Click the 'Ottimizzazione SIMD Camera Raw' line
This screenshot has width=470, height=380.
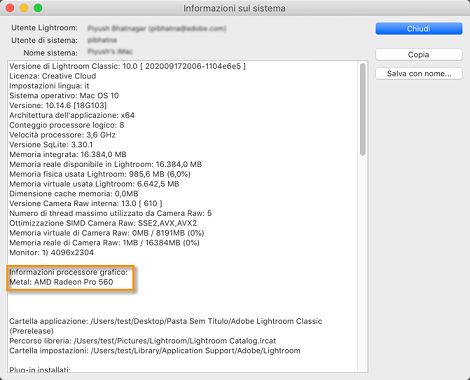[x=103, y=223]
